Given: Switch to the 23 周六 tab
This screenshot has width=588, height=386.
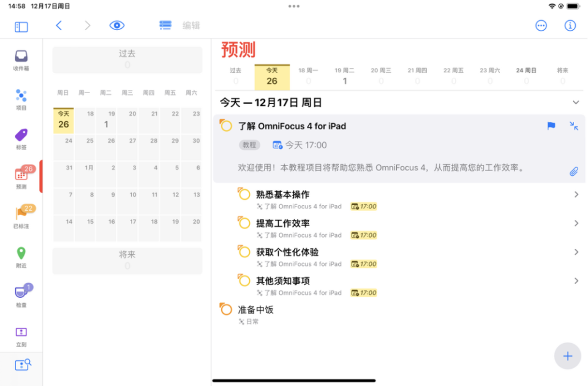Looking at the screenshot, I should click(x=490, y=76).
